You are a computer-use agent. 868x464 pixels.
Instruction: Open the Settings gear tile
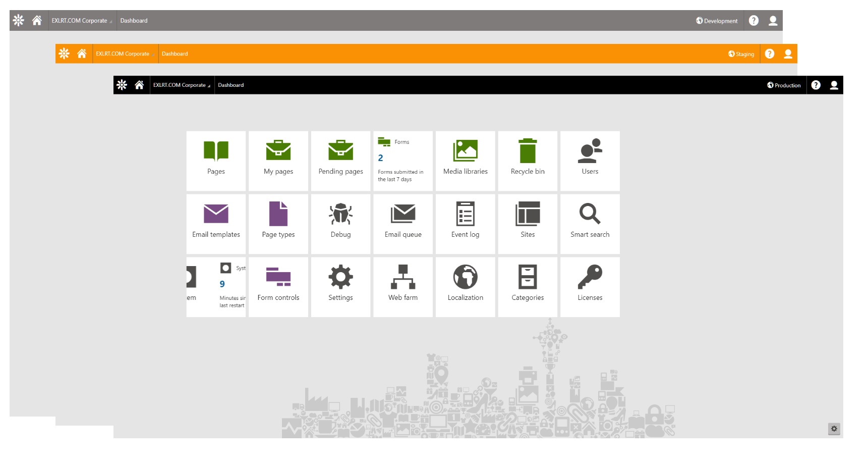340,287
